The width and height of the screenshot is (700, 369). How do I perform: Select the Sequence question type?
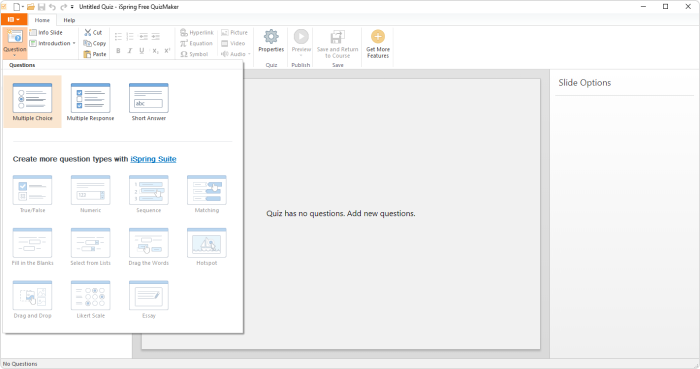pos(149,194)
